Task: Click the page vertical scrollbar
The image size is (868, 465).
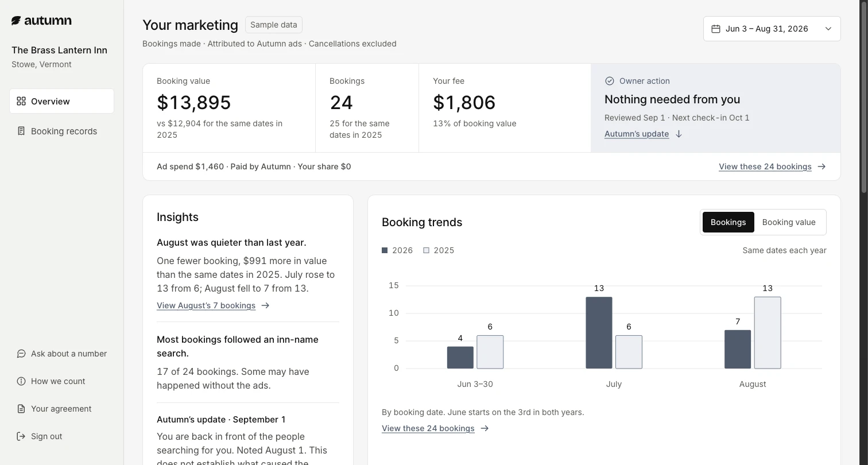Action: (x=863, y=96)
